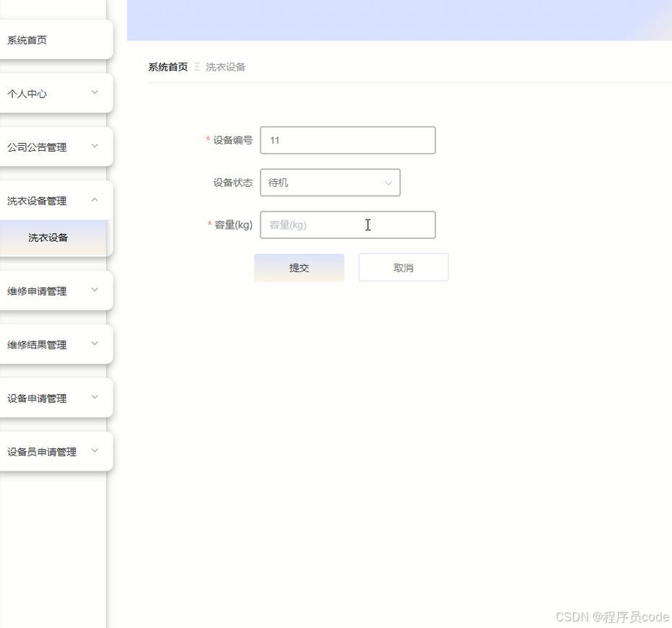Click the 设备编号 input field
Image resolution: width=672 pixels, height=628 pixels.
pos(347,140)
